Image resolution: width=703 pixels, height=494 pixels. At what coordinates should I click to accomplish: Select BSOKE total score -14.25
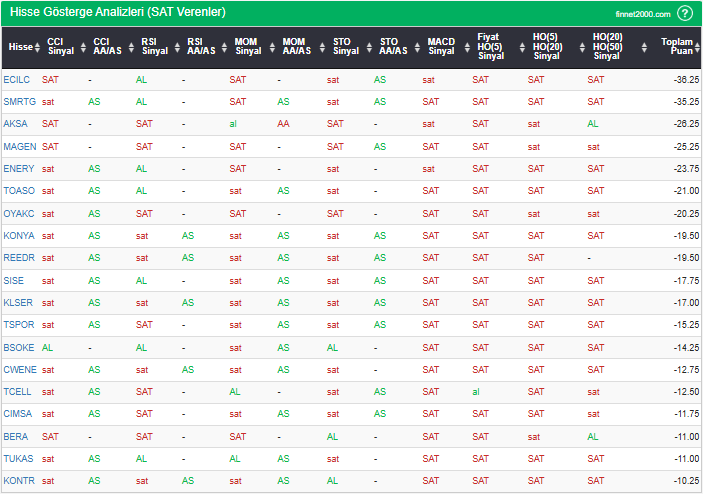[686, 347]
